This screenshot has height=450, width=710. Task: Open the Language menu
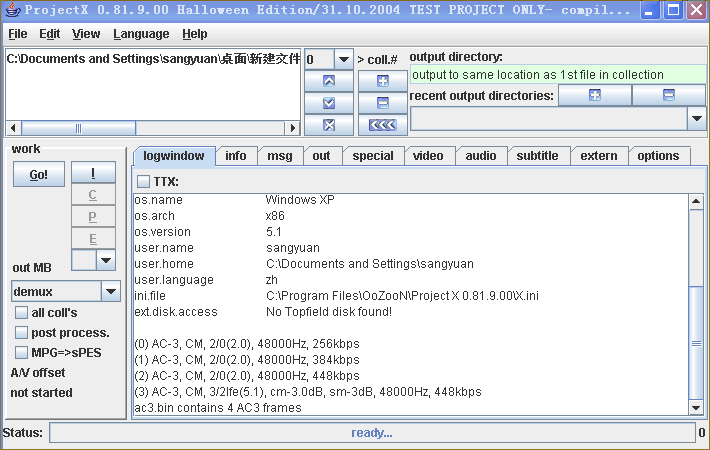[141, 34]
